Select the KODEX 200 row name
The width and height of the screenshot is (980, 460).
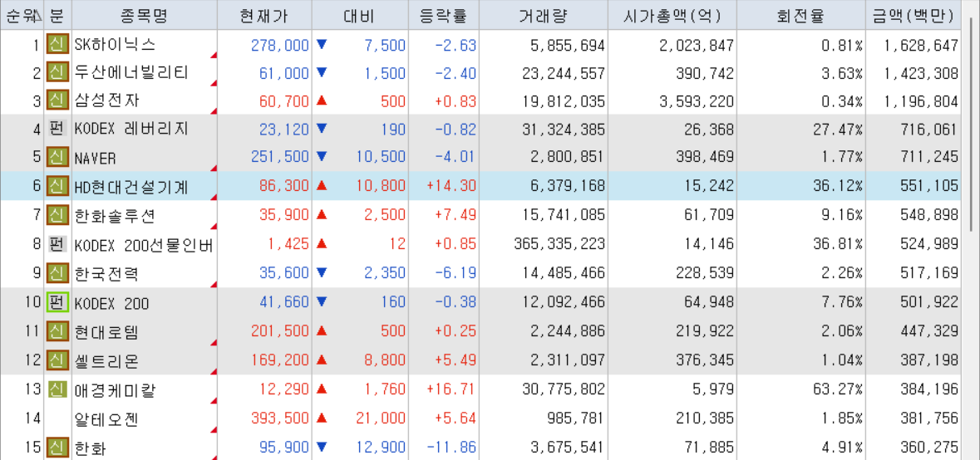pos(111,304)
